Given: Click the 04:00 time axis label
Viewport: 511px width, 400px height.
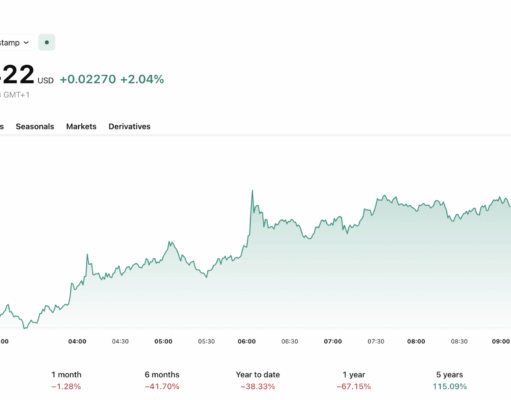Looking at the screenshot, I should (77, 341).
